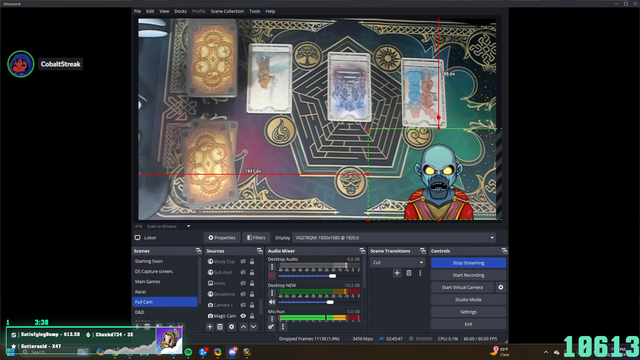Open weather widget in taskbar
The height and width of the screenshot is (360, 640).
(500, 351)
